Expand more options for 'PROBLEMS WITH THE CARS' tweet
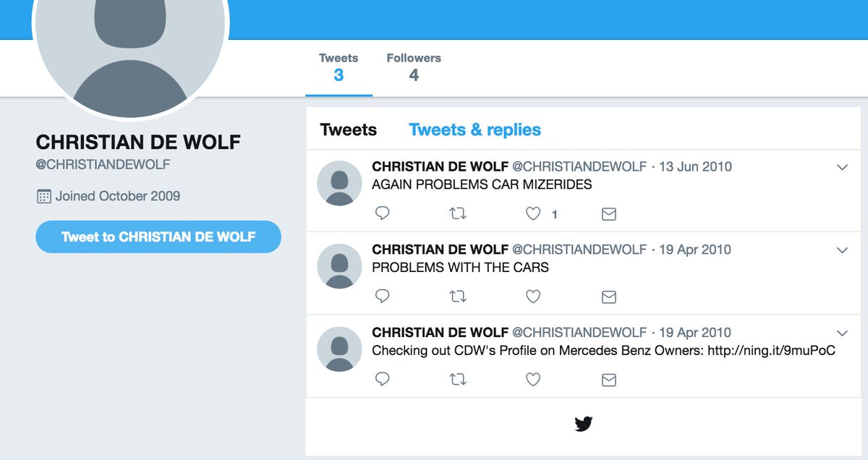868x460 pixels. [x=842, y=250]
